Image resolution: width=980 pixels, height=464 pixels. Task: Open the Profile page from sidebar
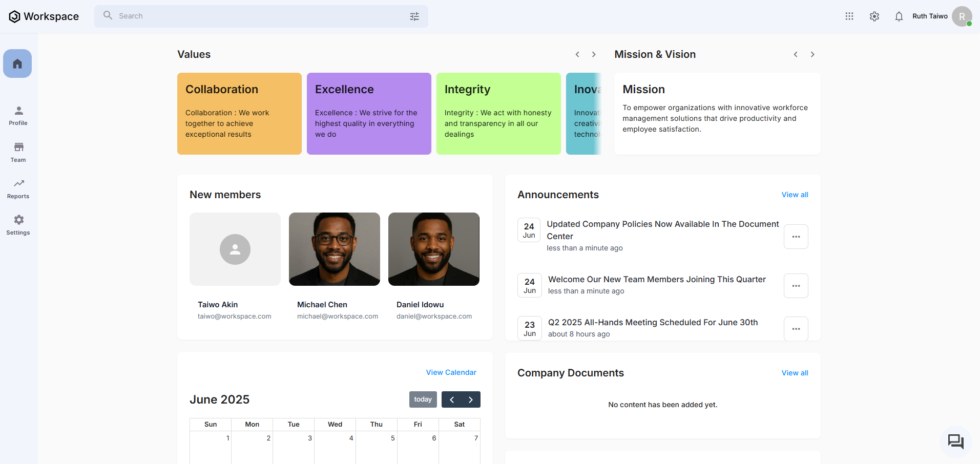pos(18,116)
